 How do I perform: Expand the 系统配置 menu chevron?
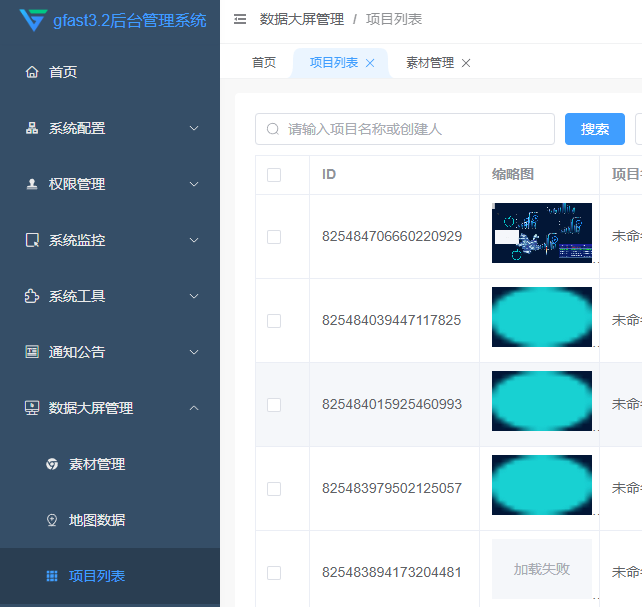[194, 128]
